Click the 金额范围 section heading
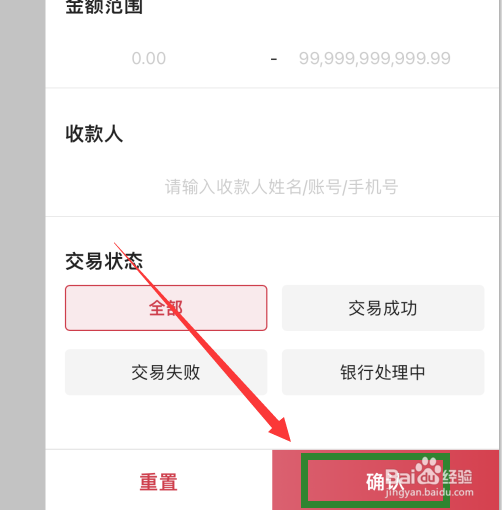The image size is (502, 510). coord(104,6)
